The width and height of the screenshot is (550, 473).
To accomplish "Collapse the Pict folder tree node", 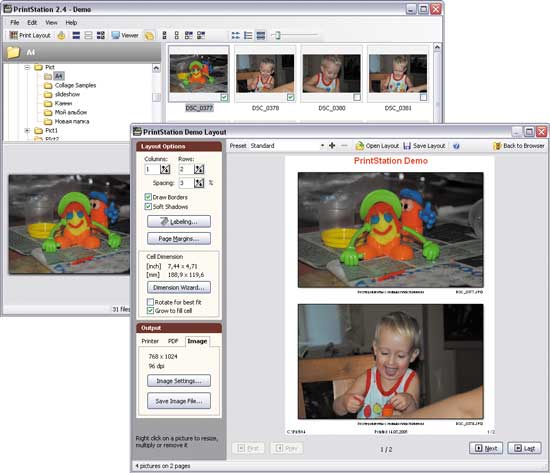I will (x=27, y=67).
